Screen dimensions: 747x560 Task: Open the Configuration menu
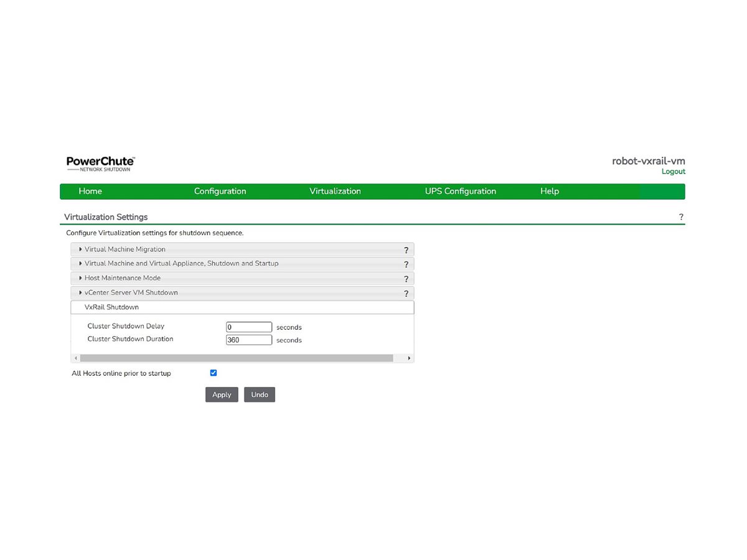coord(220,191)
